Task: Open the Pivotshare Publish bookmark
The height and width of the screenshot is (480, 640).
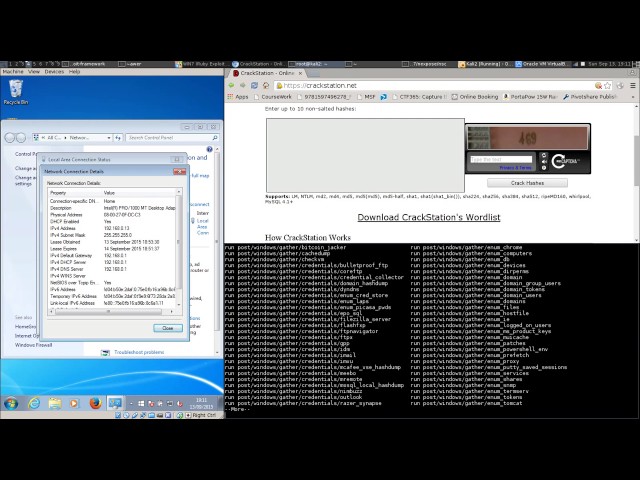Action: pos(590,97)
